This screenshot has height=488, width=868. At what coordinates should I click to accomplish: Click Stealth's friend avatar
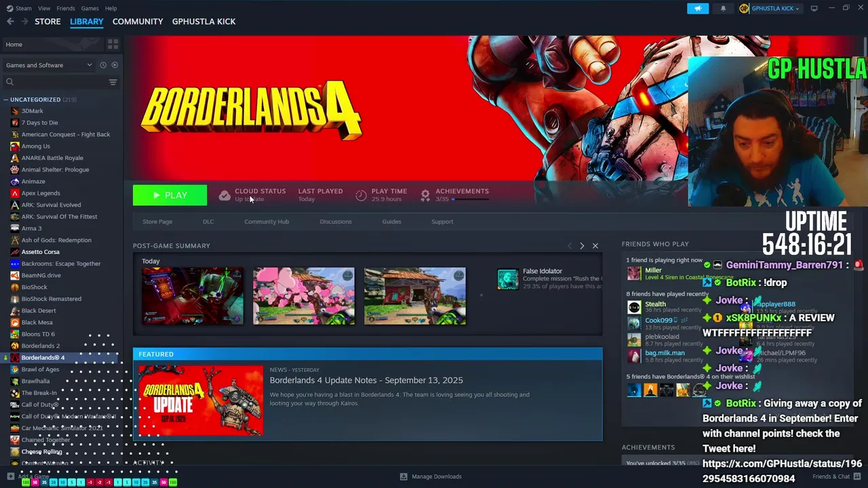coord(634,308)
